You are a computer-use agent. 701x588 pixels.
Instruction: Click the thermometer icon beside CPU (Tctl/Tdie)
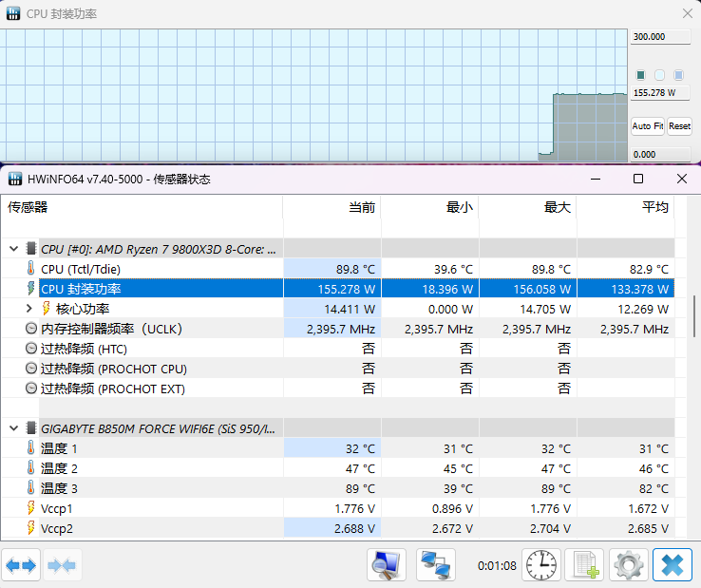[x=30, y=269]
